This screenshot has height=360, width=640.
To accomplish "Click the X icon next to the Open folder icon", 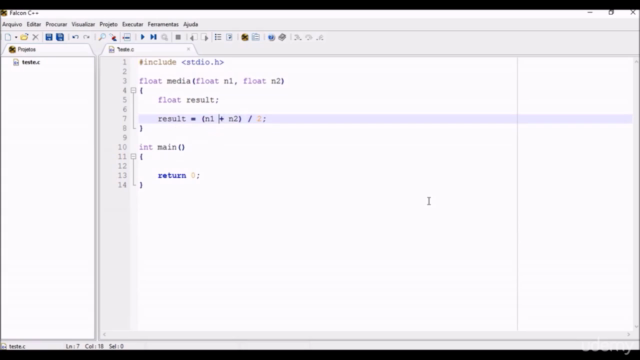I will pyautogui.click(x=36, y=37).
